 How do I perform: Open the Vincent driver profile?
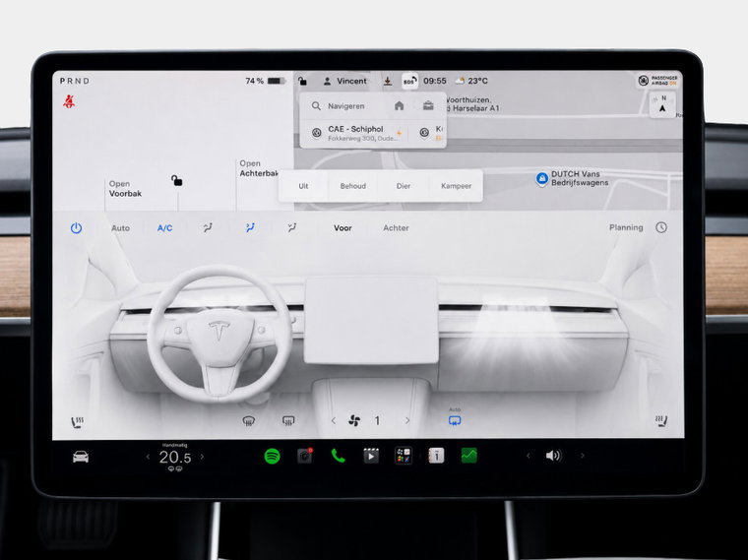pos(345,81)
